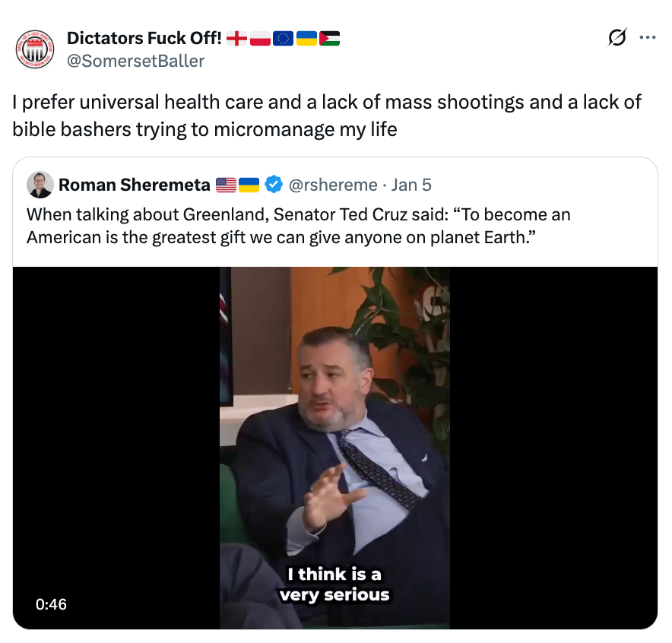Click the SomersetBaller profile avatar
This screenshot has height=643, width=672.
(x=35, y=49)
